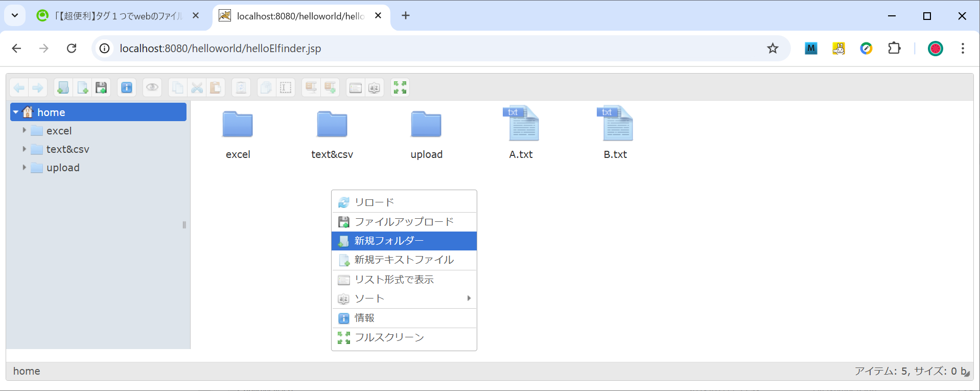
Task: Open the extensions puzzle piece menu
Action: pyautogui.click(x=894, y=48)
